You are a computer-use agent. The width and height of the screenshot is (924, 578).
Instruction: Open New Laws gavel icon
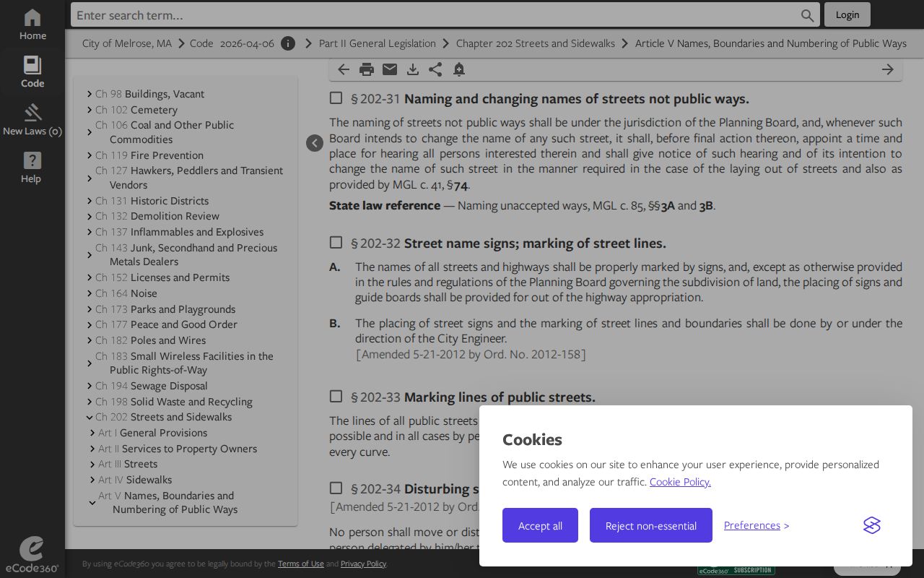(x=32, y=113)
